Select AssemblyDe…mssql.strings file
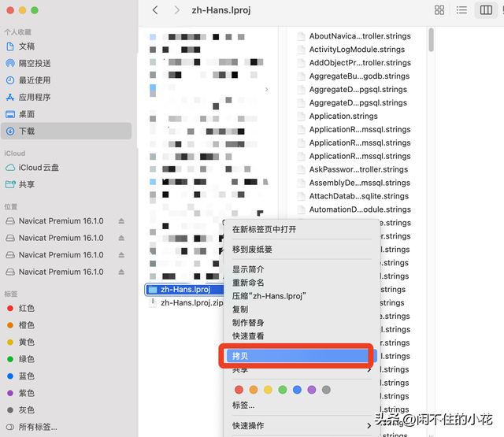This screenshot has height=437, width=504. tap(354, 183)
